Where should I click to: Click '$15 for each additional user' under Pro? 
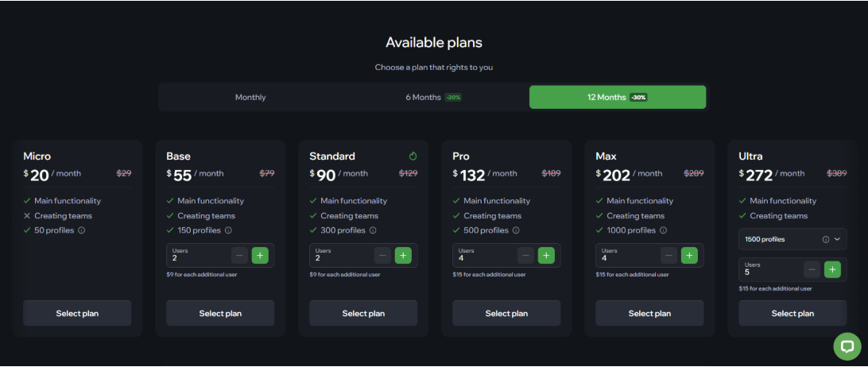[489, 275]
